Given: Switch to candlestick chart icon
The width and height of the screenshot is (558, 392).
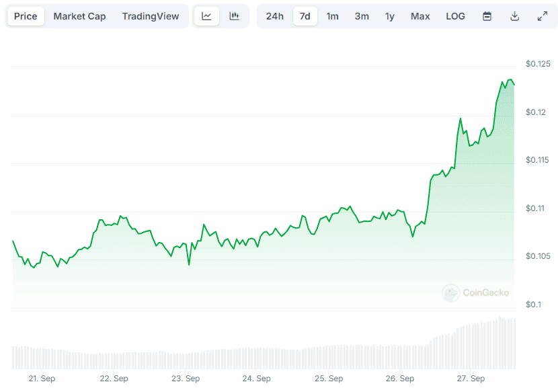Looking at the screenshot, I should pyautogui.click(x=234, y=16).
